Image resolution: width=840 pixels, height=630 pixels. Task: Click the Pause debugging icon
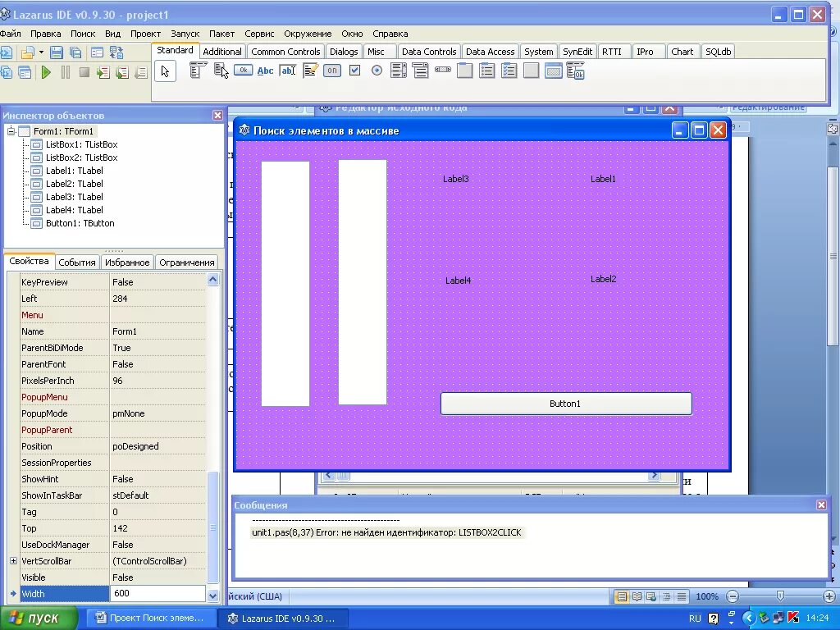pos(66,72)
